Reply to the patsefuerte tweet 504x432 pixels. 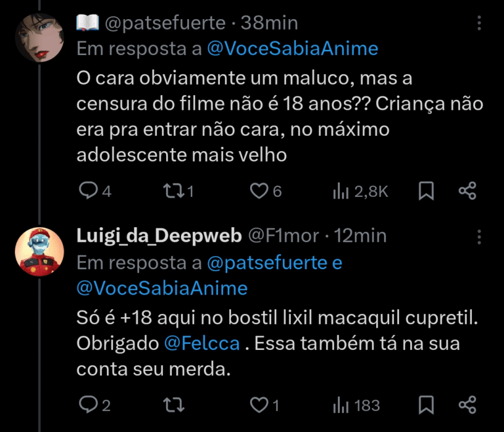tap(88, 191)
